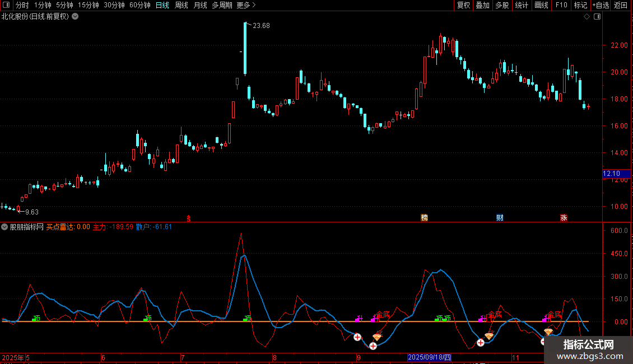Image resolution: width=633 pixels, height=364 pixels.
Task: Click the red S marker on price chart
Action: point(189,218)
